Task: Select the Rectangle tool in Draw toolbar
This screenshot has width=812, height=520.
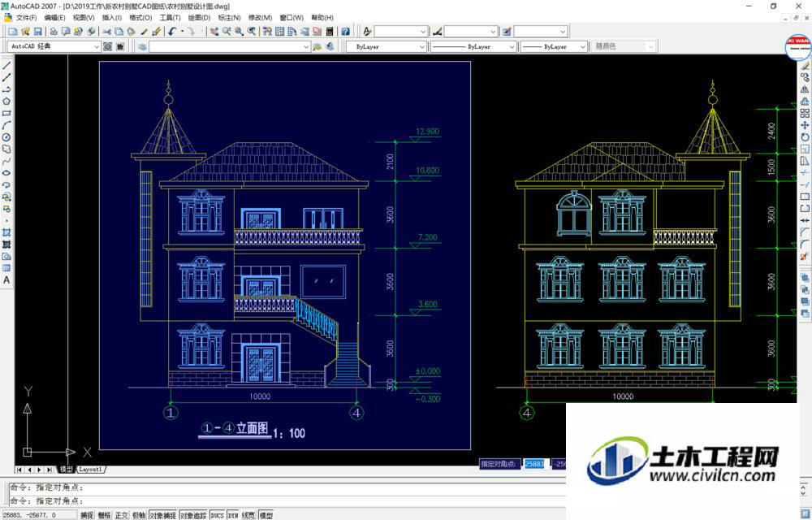Action: coord(6,114)
